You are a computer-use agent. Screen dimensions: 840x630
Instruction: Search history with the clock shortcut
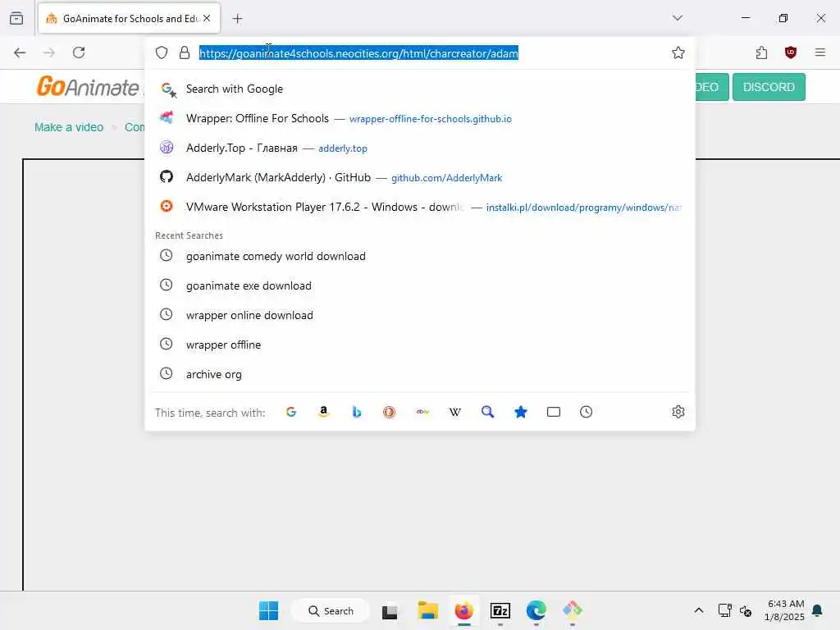(586, 412)
